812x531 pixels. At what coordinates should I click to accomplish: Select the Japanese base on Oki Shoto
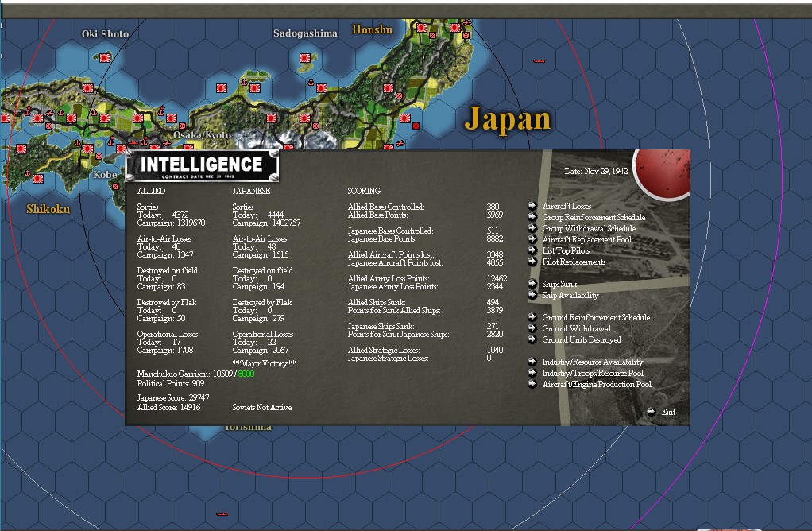pyautogui.click(x=105, y=57)
